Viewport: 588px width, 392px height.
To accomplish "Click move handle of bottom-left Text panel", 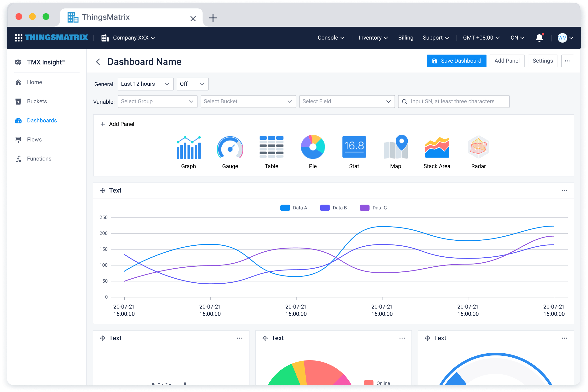I will click(x=103, y=338).
